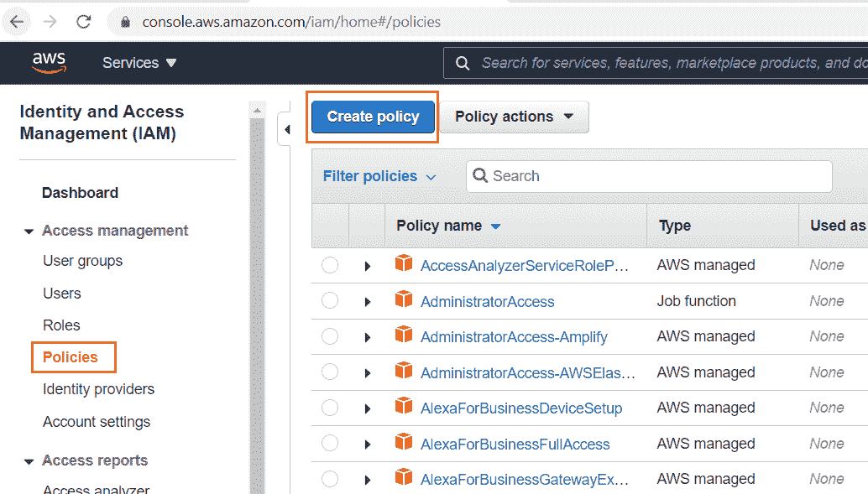Click the AWS top search magnifier icon

(463, 63)
